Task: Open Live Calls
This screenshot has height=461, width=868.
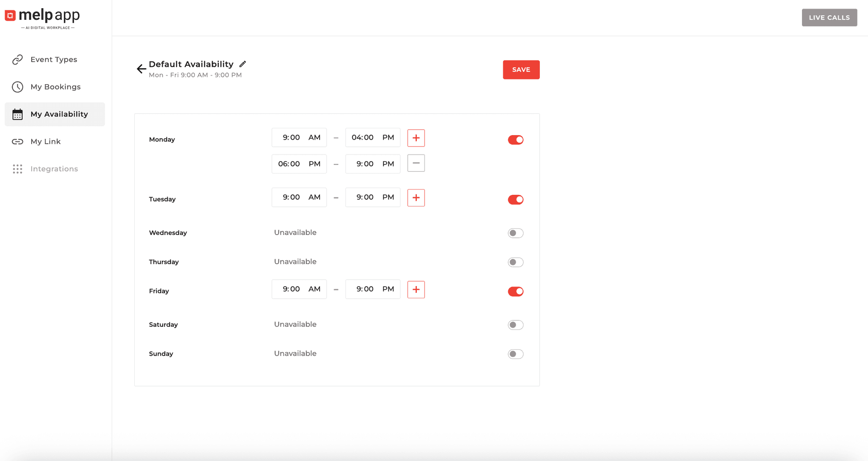Action: (829, 17)
